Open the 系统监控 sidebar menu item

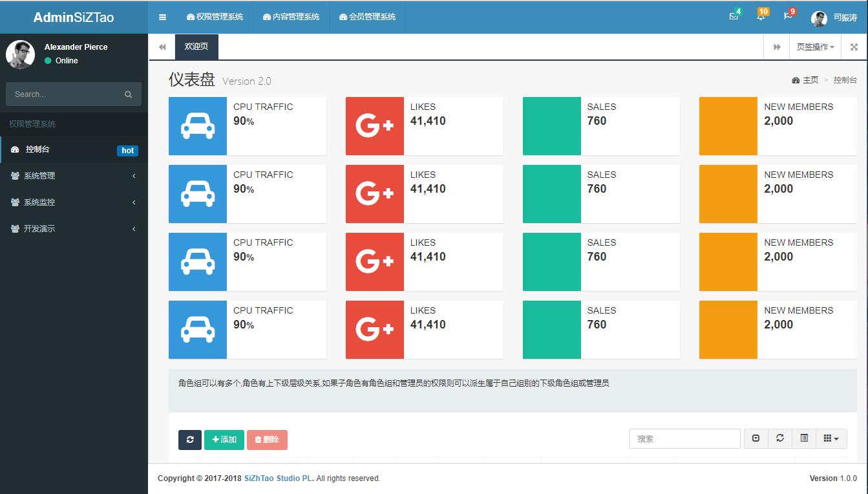point(74,202)
